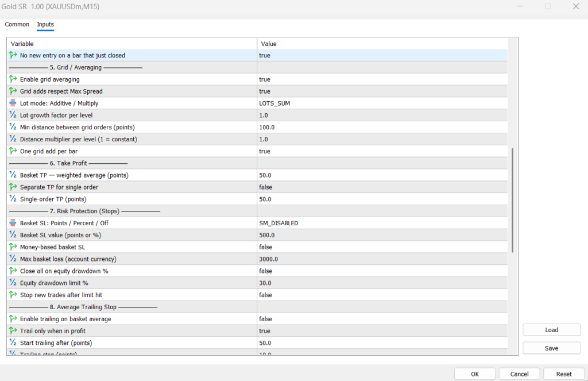
Task: Click boolean icon beside 'Enable trailing on basket average'
Action: 13,319
